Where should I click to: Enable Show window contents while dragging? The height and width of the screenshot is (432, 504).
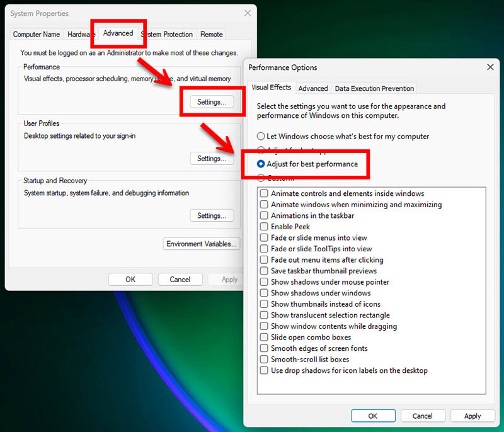[x=328, y=326]
